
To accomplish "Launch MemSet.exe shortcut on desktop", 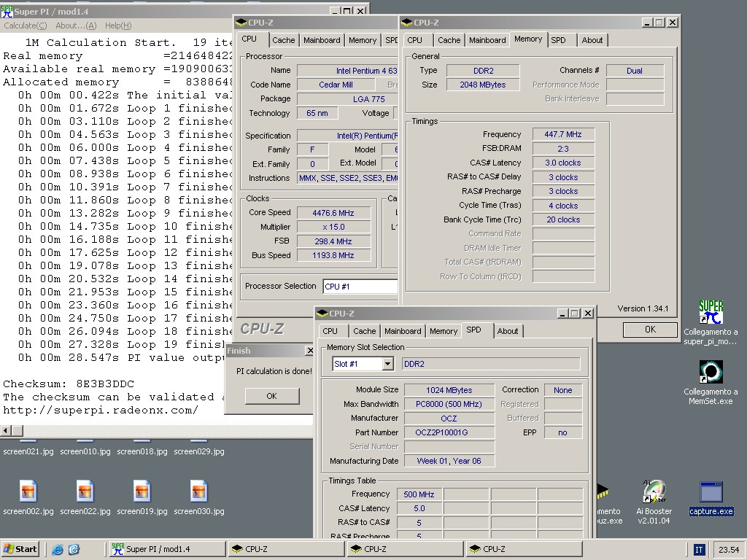I will [711, 371].
